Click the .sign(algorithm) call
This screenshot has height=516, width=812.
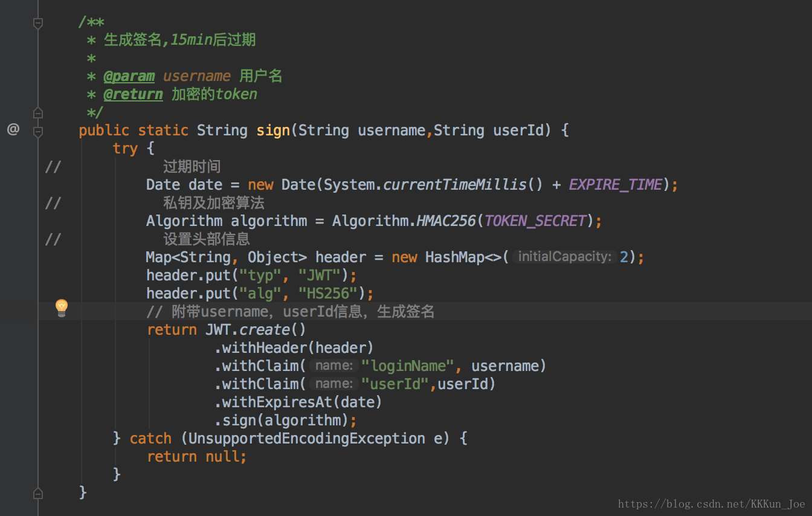tap(282, 420)
